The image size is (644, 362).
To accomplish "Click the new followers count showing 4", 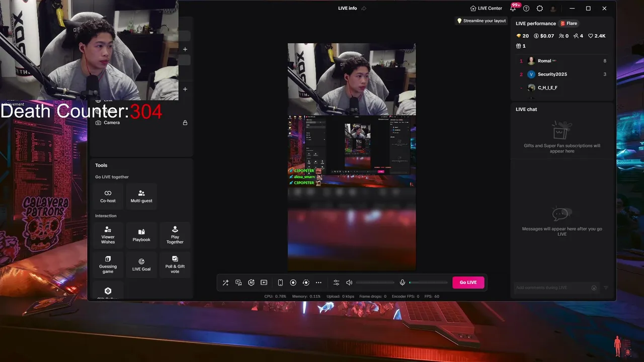I will (578, 36).
